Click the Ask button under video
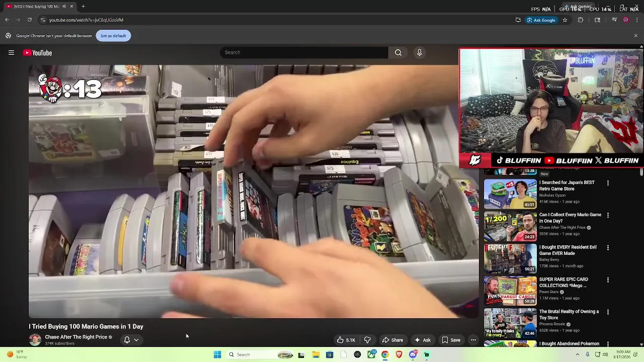The image size is (644, 362). coord(422,340)
